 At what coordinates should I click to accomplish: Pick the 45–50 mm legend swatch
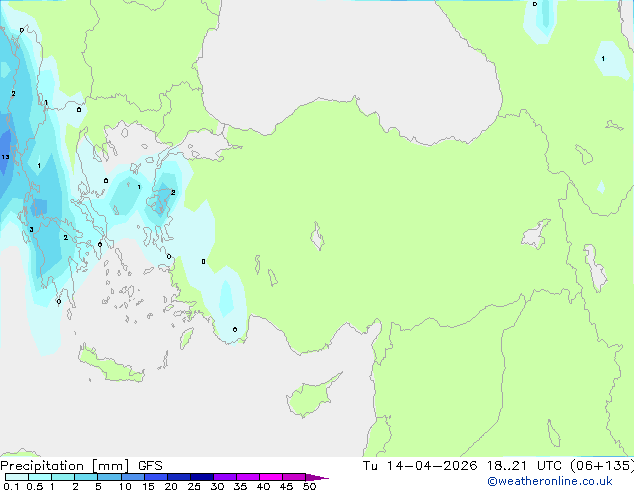point(294,477)
